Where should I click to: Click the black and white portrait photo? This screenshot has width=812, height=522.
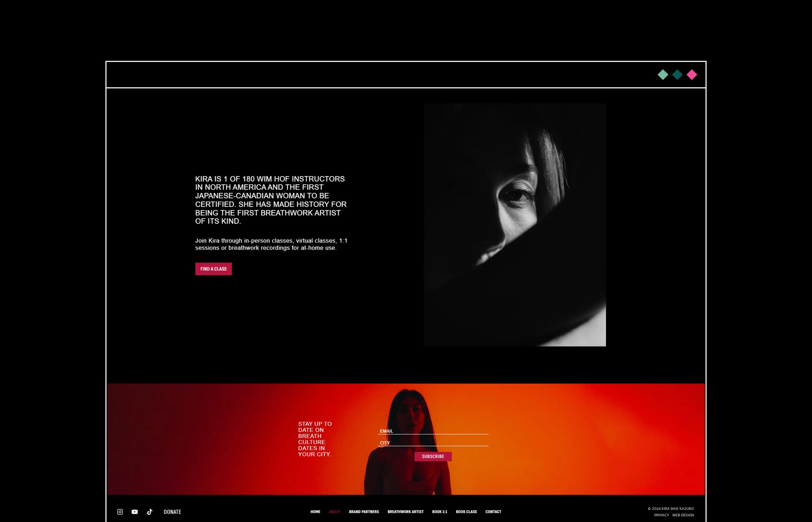515,225
